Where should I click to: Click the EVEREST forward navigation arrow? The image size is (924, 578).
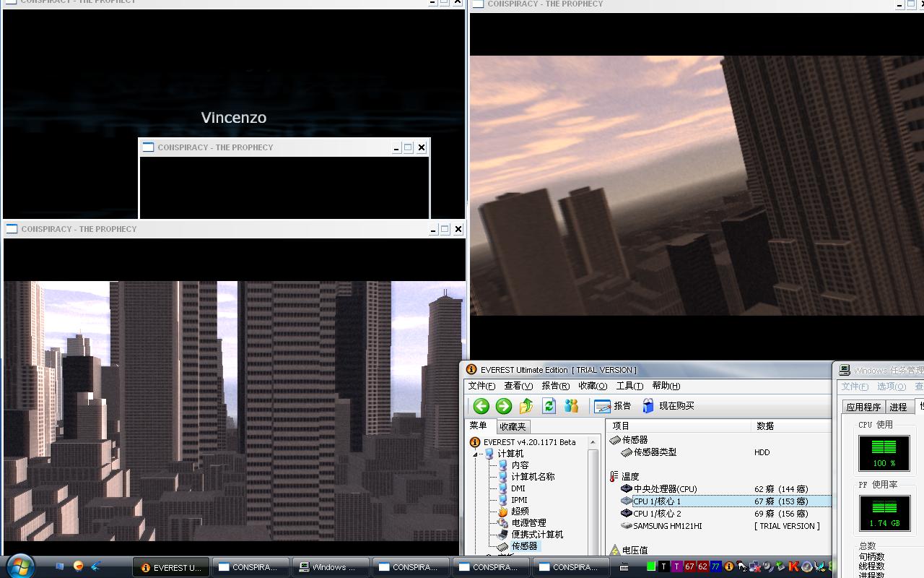point(504,406)
